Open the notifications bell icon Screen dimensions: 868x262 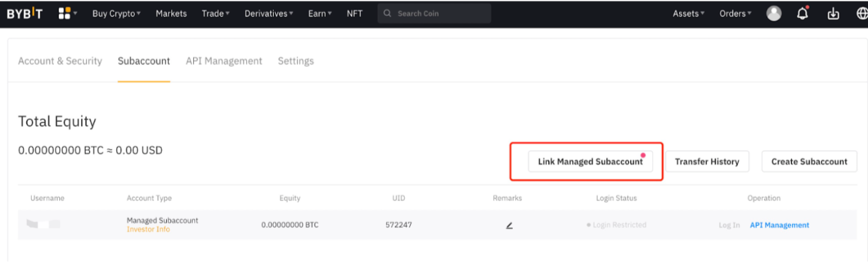pos(803,13)
